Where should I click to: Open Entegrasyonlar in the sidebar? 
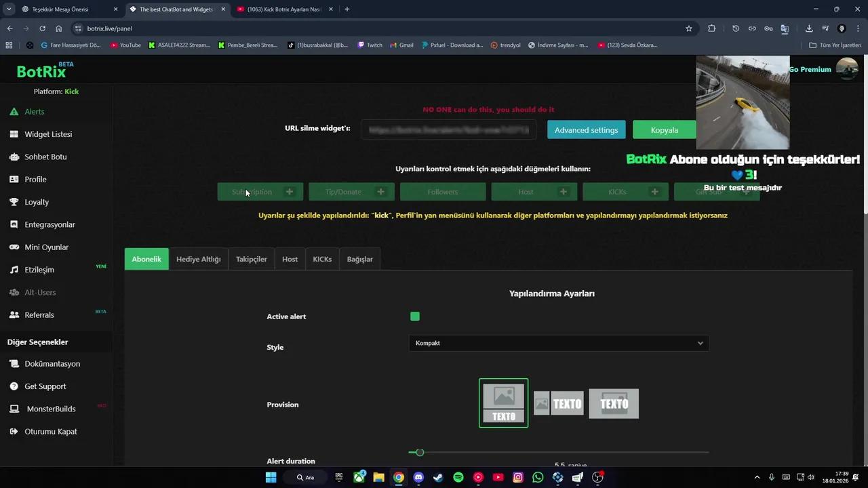click(50, 224)
